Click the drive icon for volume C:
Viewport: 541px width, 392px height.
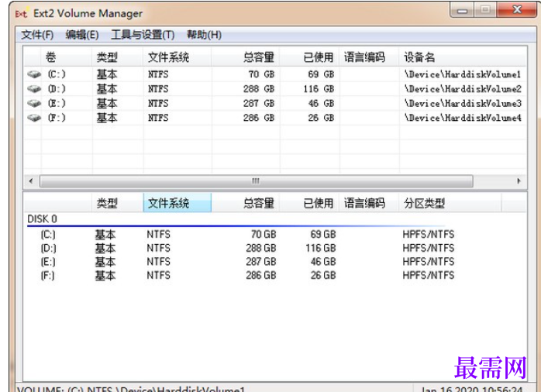click(34, 74)
